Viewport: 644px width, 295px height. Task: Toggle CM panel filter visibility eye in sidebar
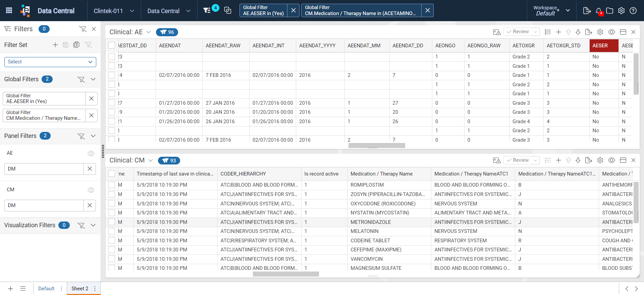(91, 190)
